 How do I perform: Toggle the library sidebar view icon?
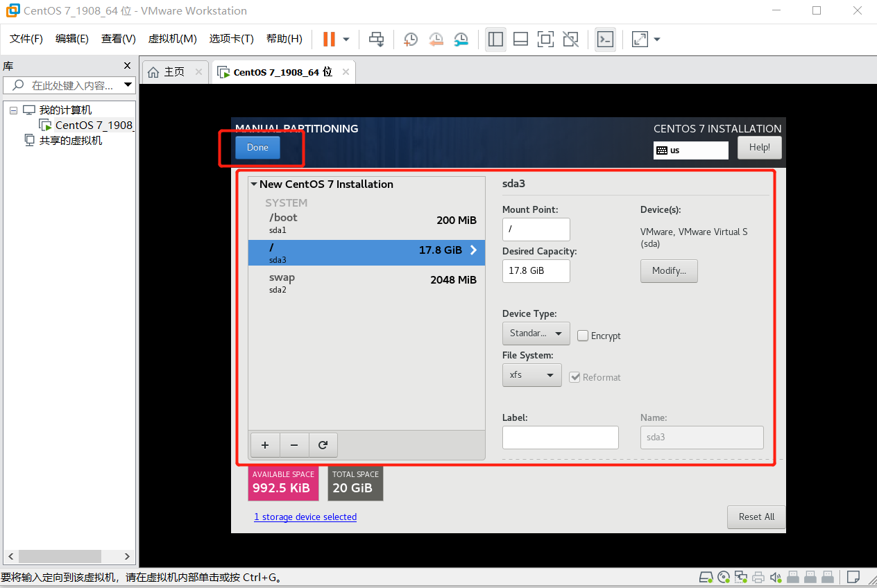(x=495, y=39)
